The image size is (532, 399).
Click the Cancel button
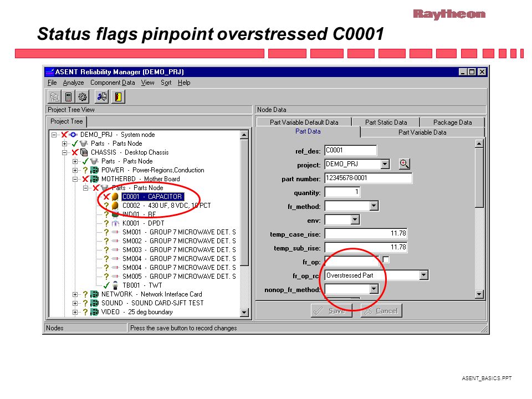click(x=381, y=310)
